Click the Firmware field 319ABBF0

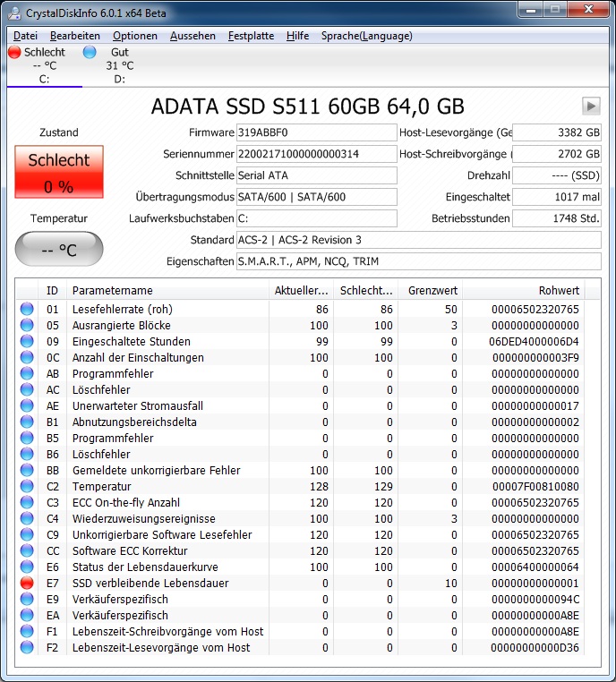(317, 132)
